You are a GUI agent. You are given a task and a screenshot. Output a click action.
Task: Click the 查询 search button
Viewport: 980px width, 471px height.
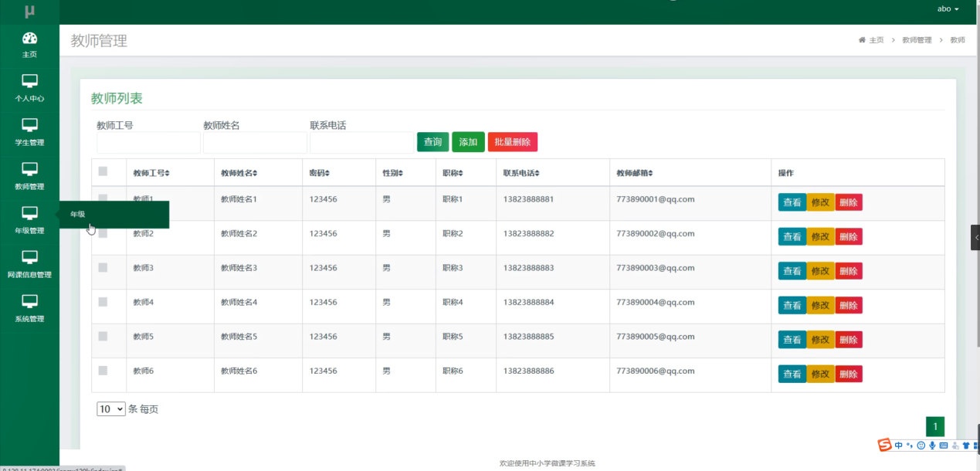433,142
